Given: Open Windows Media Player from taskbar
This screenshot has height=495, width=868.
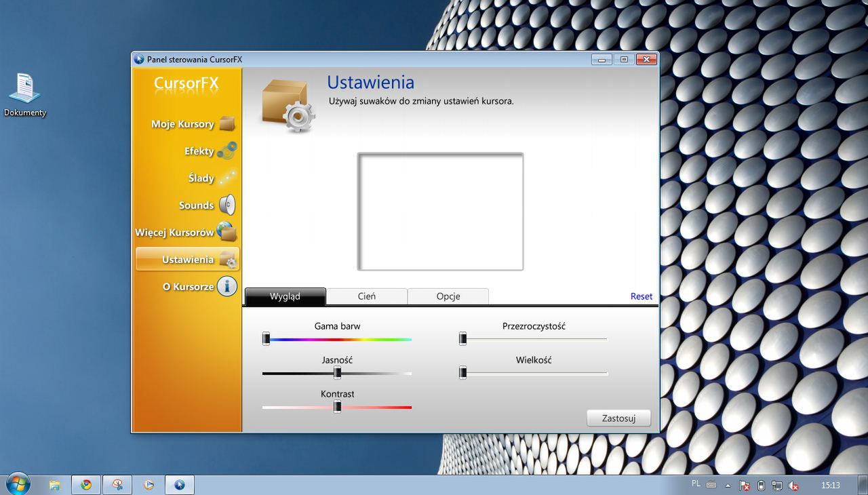Looking at the screenshot, I should 149,485.
